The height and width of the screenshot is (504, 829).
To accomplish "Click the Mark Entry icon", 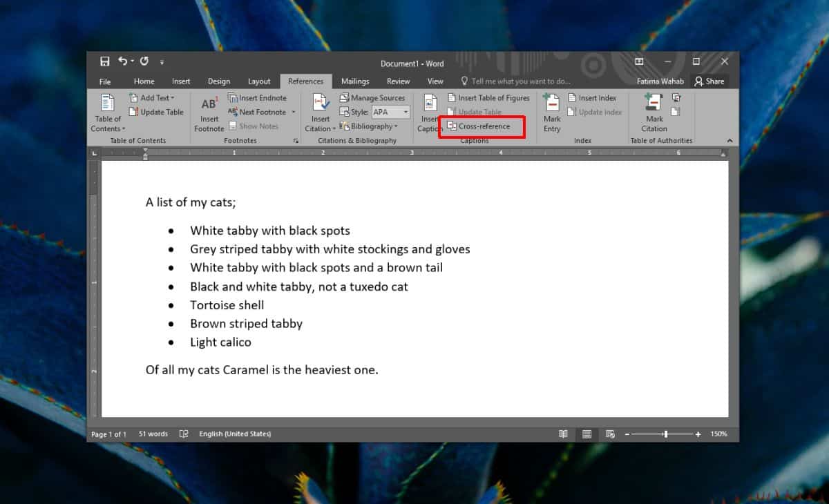I will [x=552, y=104].
